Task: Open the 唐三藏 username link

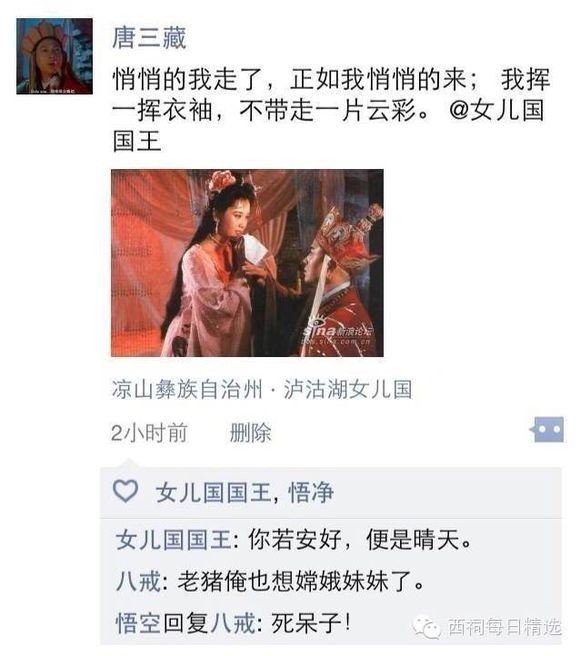Action: (149, 38)
